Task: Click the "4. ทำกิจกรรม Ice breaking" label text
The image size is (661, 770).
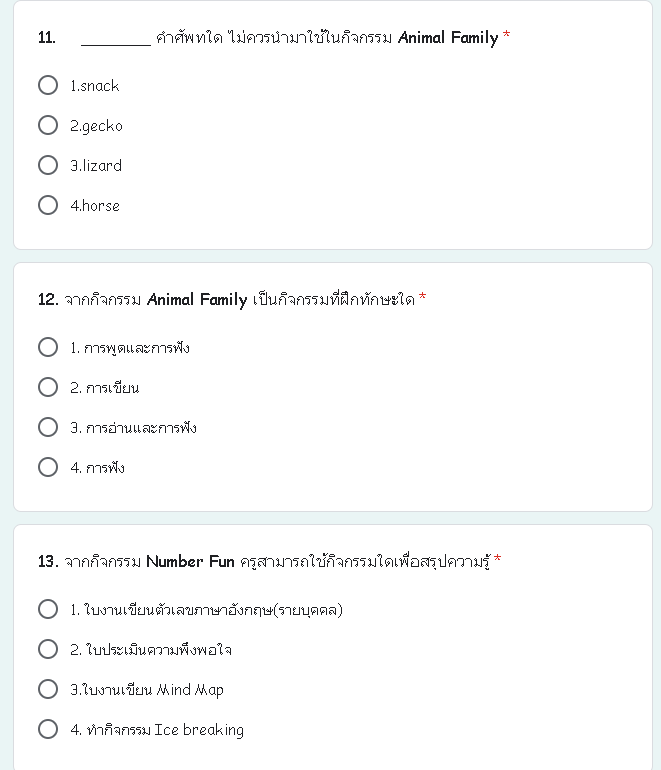Action: click(157, 731)
